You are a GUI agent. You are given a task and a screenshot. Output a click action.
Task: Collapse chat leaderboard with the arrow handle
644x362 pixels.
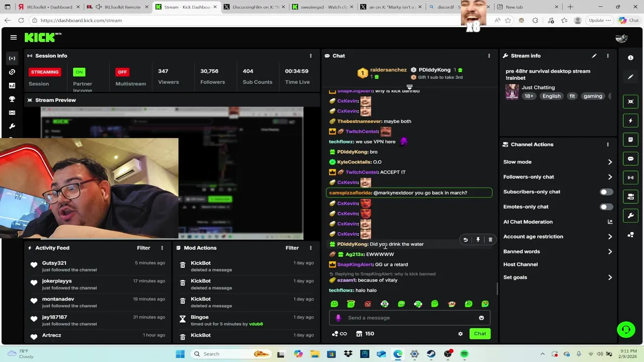tap(410, 87)
